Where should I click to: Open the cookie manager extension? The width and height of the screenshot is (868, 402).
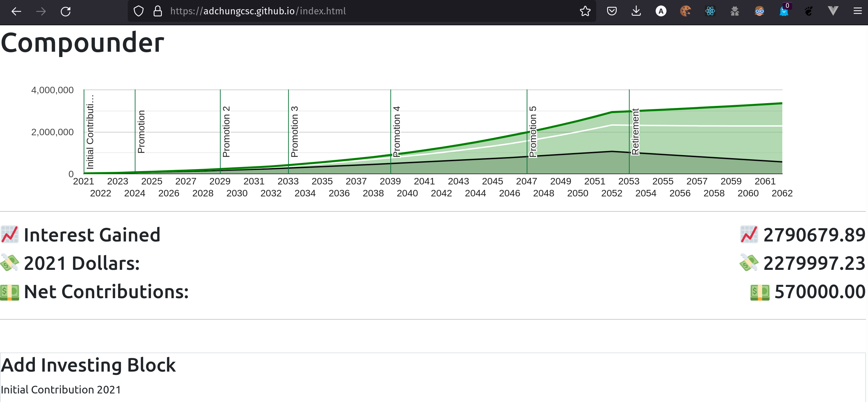(x=685, y=11)
